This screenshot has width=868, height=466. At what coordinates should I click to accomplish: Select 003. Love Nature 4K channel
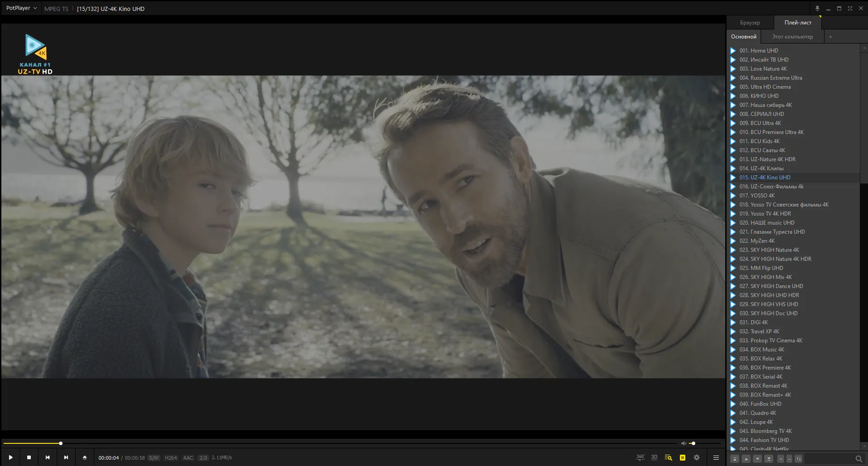tap(793, 69)
